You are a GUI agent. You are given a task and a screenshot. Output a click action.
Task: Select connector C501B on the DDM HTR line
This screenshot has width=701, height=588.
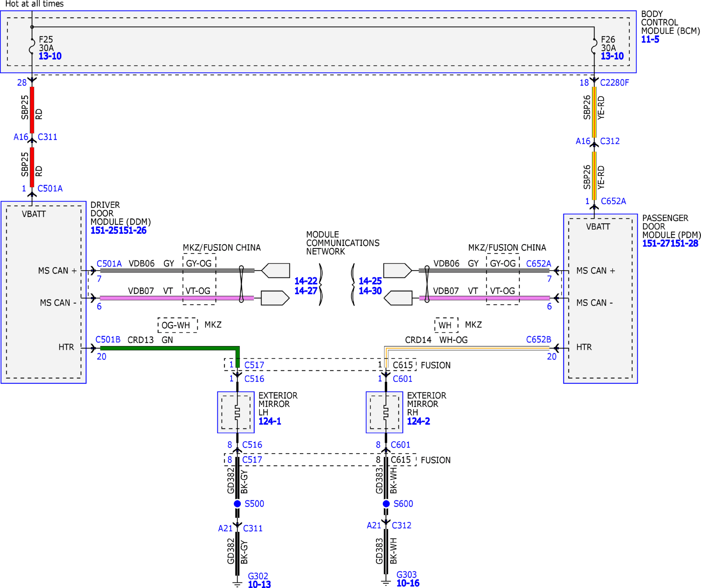pos(108,339)
